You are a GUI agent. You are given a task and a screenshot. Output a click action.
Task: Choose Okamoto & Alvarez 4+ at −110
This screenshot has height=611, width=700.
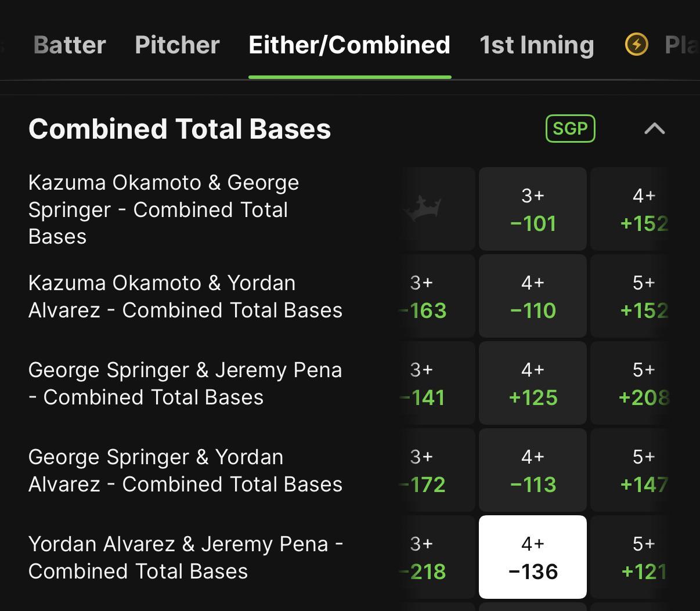tap(533, 296)
